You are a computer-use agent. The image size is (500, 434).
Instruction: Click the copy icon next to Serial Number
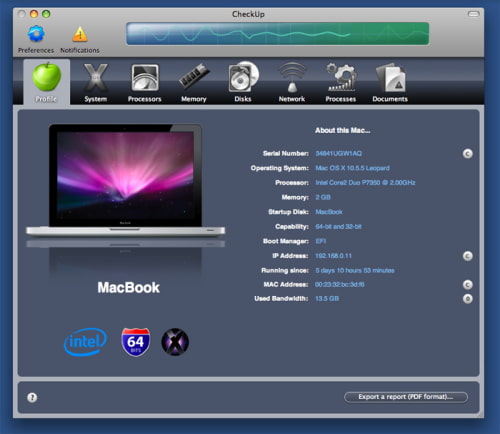pyautogui.click(x=468, y=154)
